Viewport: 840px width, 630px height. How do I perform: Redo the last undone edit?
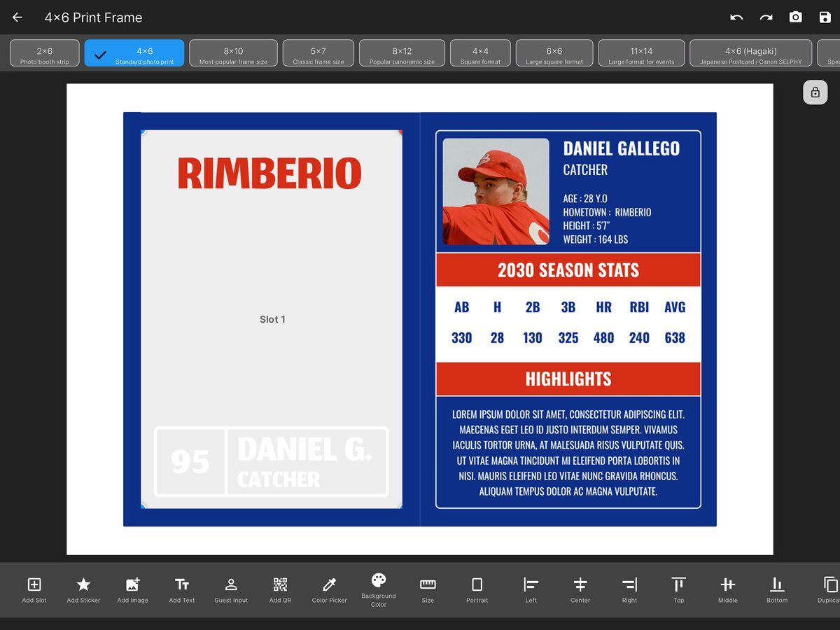(x=766, y=17)
